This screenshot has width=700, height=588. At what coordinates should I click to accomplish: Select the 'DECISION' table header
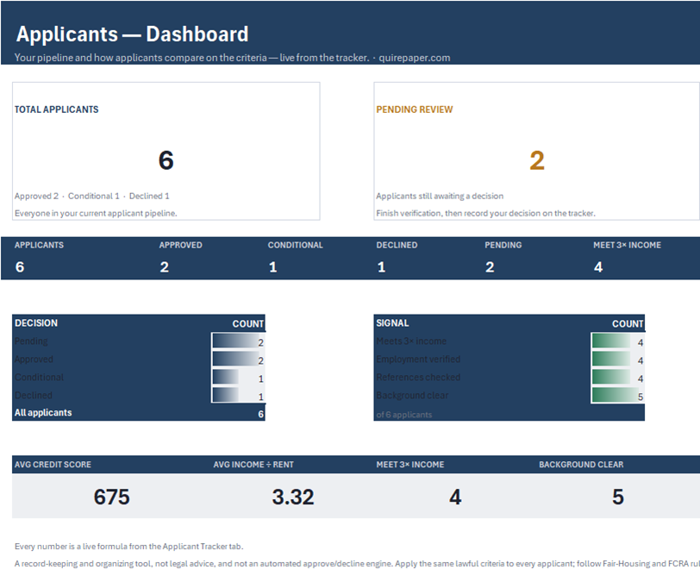point(36,322)
